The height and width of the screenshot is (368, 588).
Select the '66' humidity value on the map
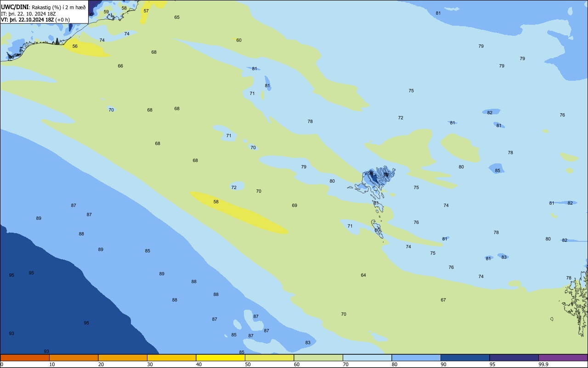coord(120,66)
